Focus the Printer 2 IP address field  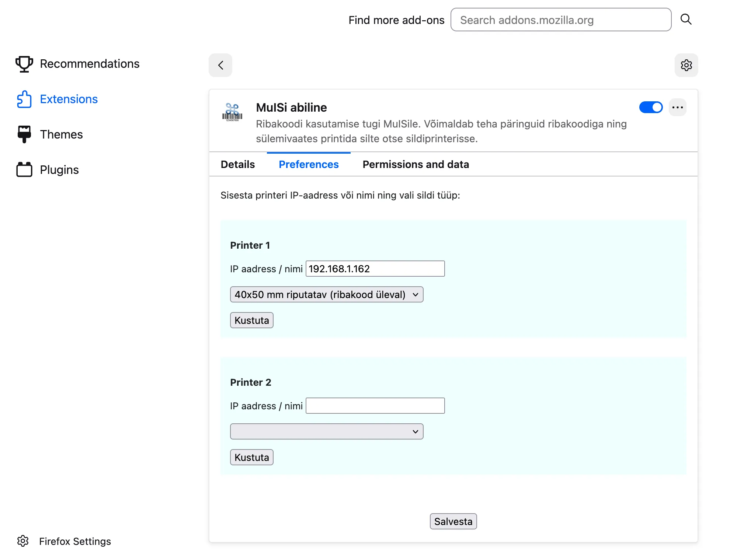375,406
